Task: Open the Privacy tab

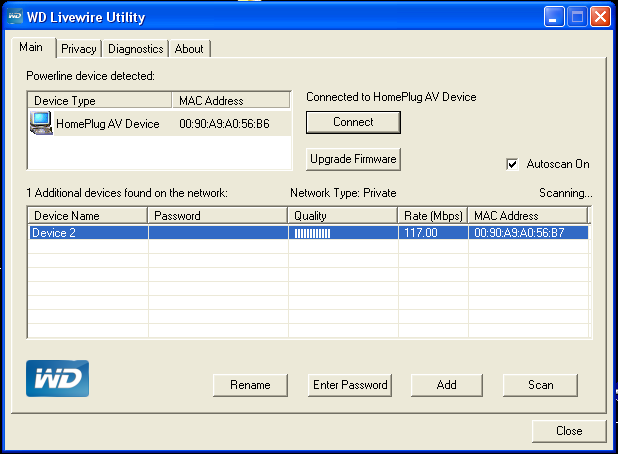Action: pos(79,49)
